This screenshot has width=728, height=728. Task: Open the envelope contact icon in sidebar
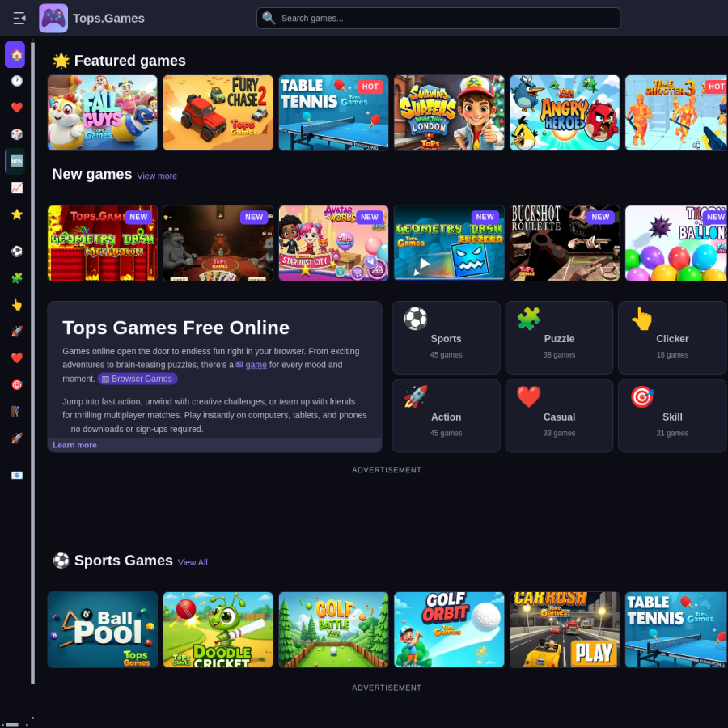click(17, 475)
